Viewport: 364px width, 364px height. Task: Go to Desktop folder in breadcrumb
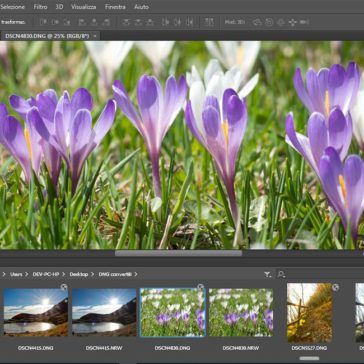[x=79, y=274]
